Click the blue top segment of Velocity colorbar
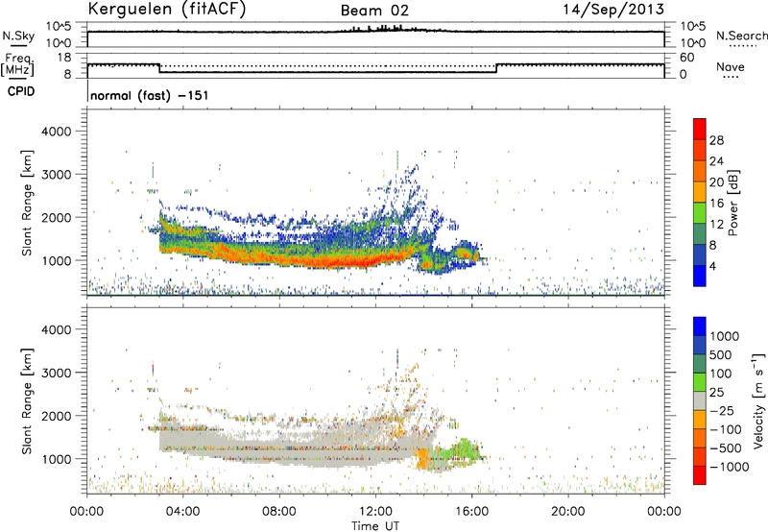The width and height of the screenshot is (768, 532). 700,326
